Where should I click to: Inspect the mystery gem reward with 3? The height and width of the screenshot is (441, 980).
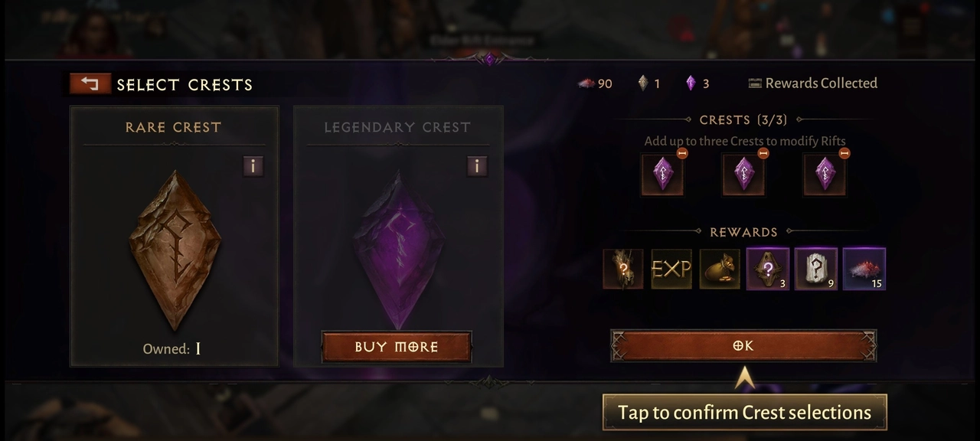click(x=768, y=269)
